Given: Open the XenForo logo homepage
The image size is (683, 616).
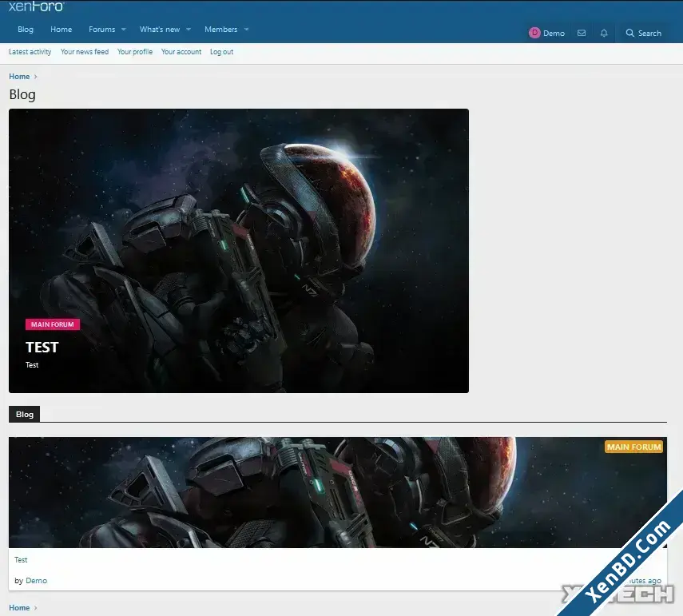Looking at the screenshot, I should point(36,6).
